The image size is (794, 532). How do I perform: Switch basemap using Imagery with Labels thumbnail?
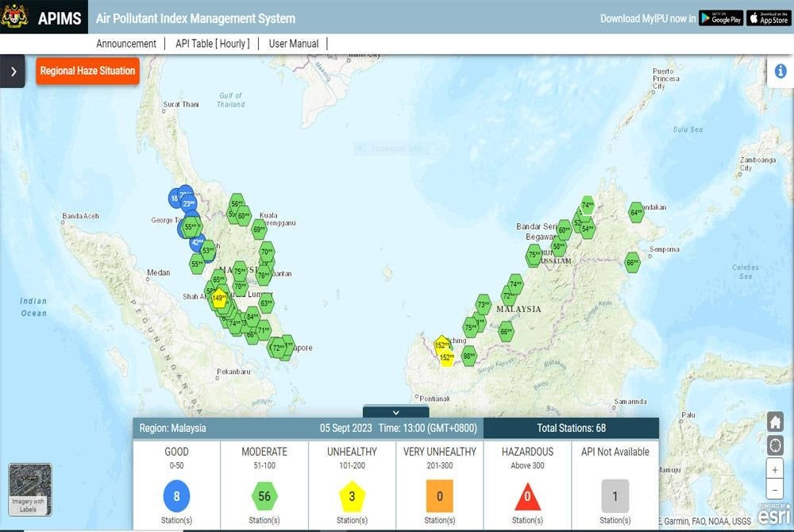[x=30, y=490]
